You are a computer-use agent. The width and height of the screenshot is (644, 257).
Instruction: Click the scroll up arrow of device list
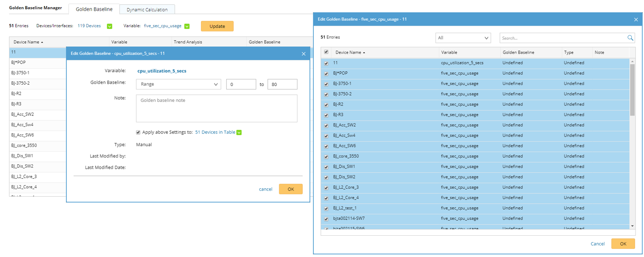(632, 61)
